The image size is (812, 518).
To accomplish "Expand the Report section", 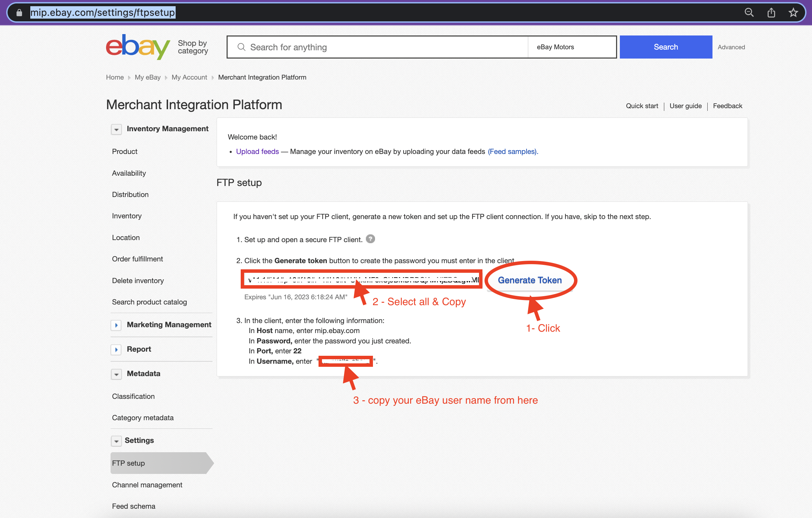I will tap(116, 350).
